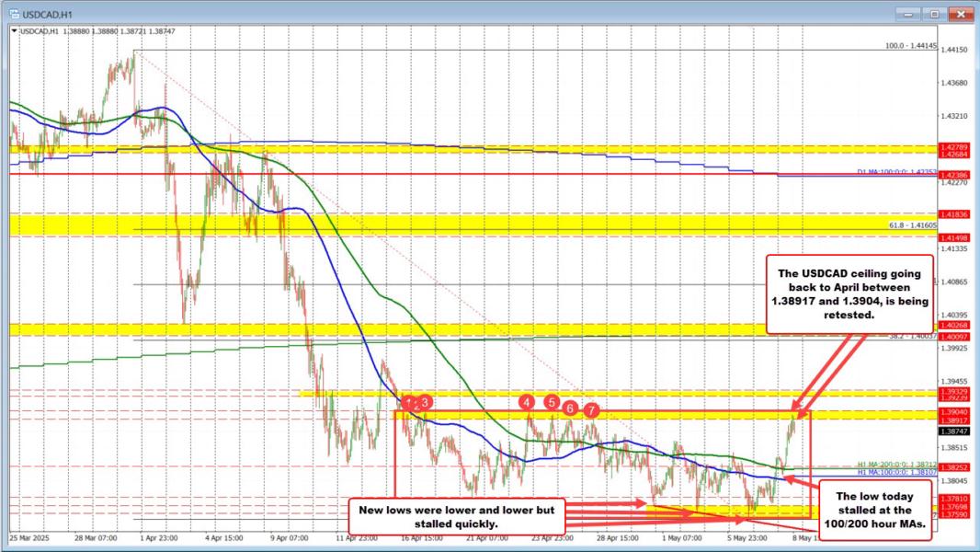Click the red 1.41836 price tag
The image size is (980, 552).
pyautogui.click(x=954, y=214)
